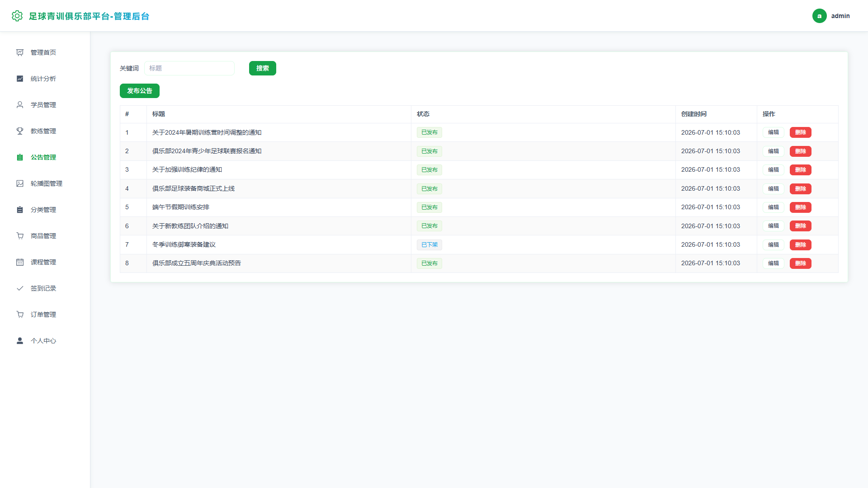Click the 分类管理 clipboard icon
The width and height of the screenshot is (868, 488).
click(x=20, y=210)
